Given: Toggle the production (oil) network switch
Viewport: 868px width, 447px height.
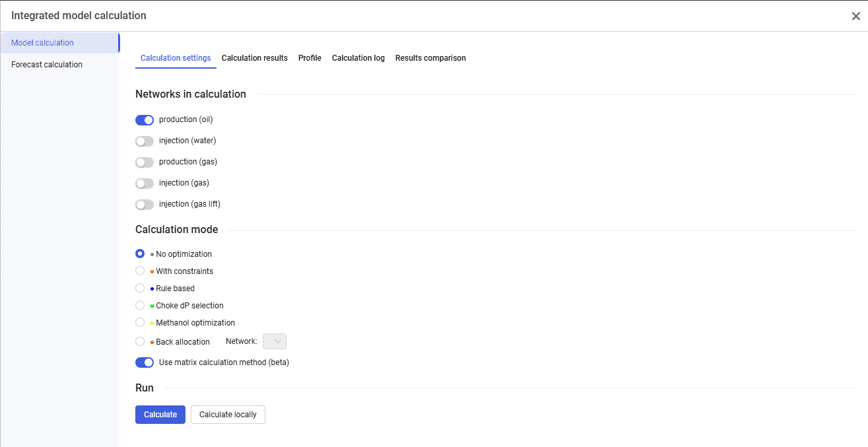Looking at the screenshot, I should click(145, 120).
